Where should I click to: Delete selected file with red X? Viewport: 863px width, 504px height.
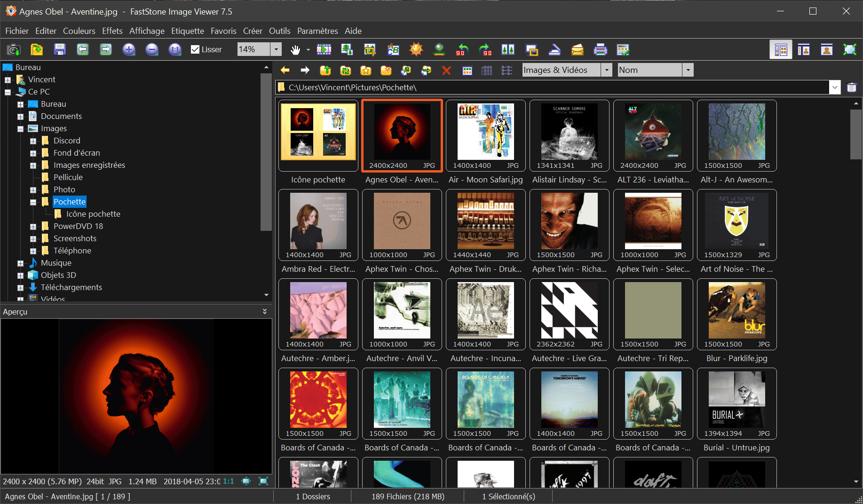(x=446, y=71)
